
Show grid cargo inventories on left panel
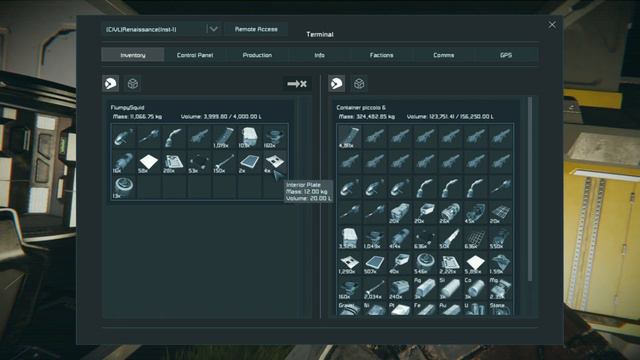(x=133, y=84)
